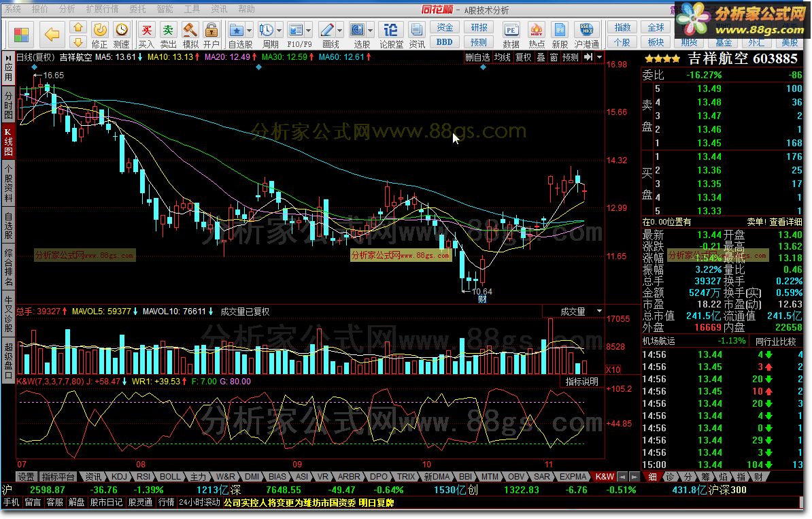Open the 扩展行情 menu
Image resolution: width=812 pixels, height=519 pixels.
(102, 9)
